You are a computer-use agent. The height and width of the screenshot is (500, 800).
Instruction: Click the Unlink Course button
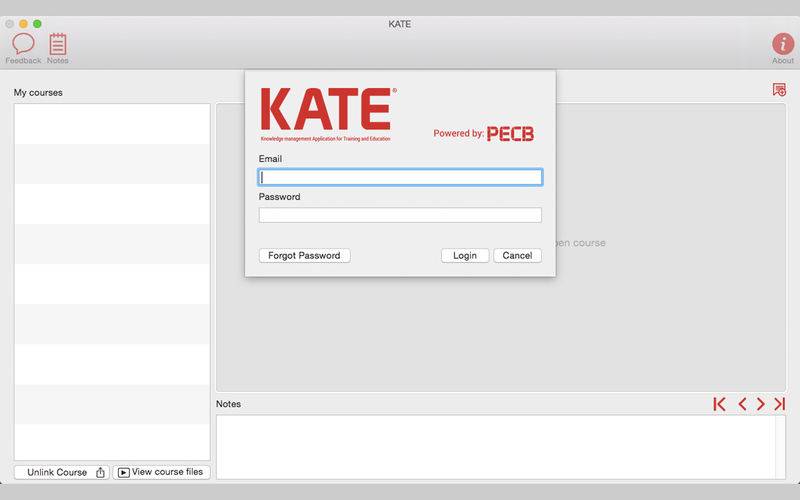coord(62,472)
